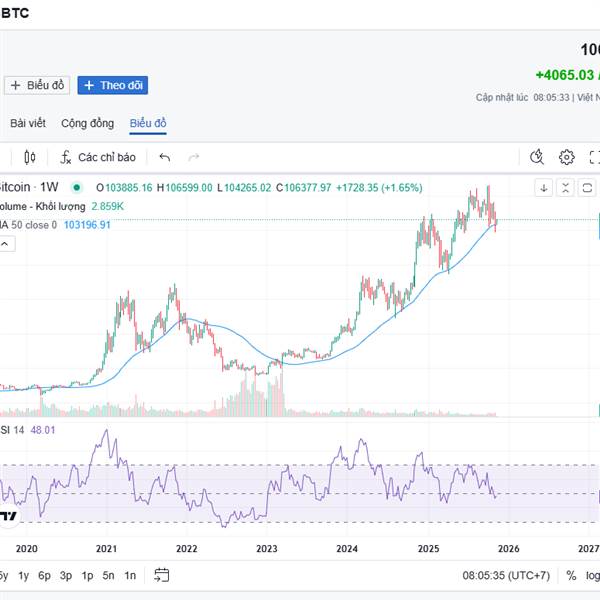
Task: Switch to the Bài viết tab
Action: pos(28,124)
